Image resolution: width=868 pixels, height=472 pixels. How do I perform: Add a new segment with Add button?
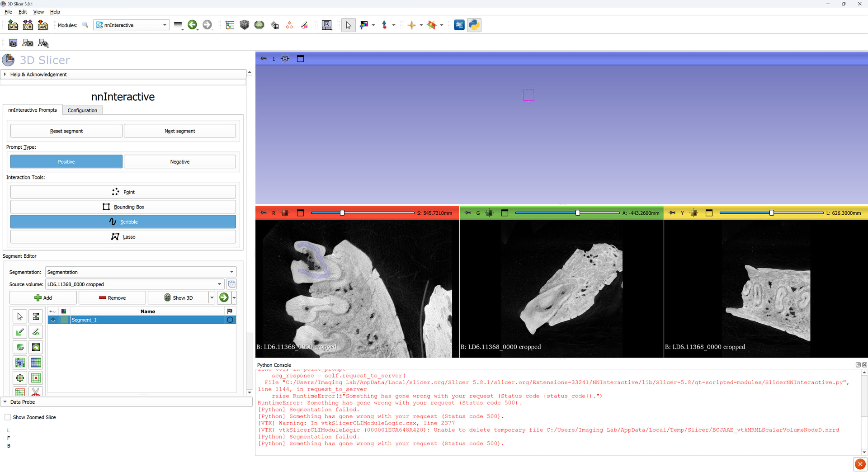43,297
